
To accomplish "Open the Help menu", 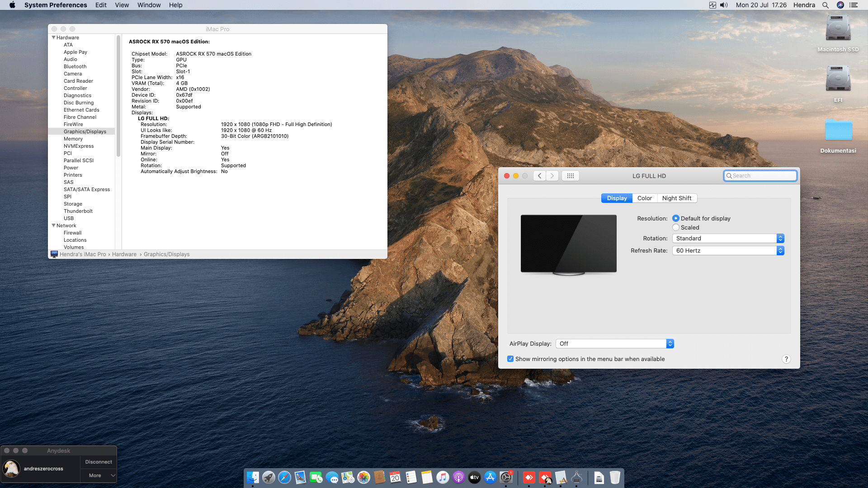I will pyautogui.click(x=175, y=5).
